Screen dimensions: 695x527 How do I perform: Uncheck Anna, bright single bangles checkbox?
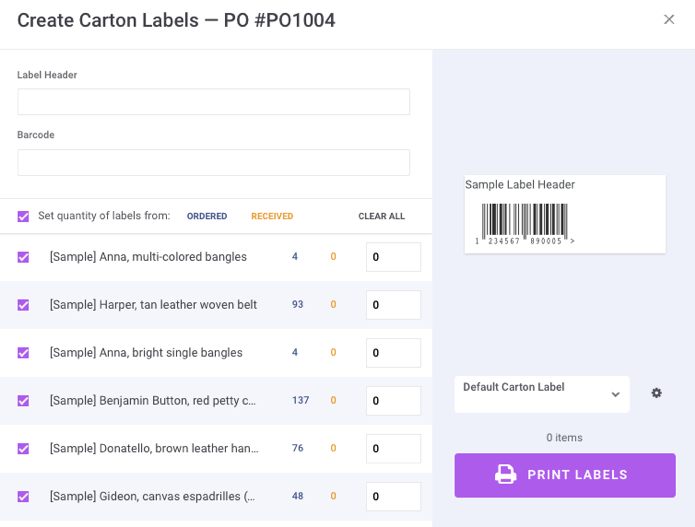tap(23, 353)
